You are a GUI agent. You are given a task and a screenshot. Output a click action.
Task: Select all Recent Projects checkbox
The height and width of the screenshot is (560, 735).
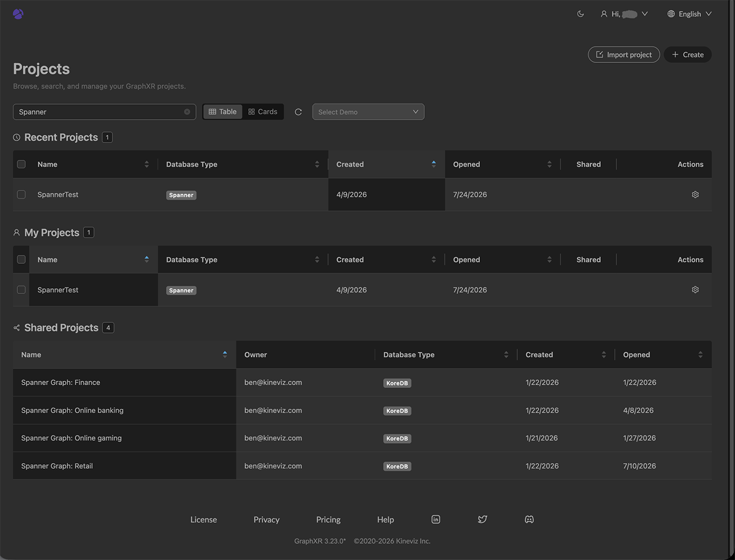[x=21, y=164]
